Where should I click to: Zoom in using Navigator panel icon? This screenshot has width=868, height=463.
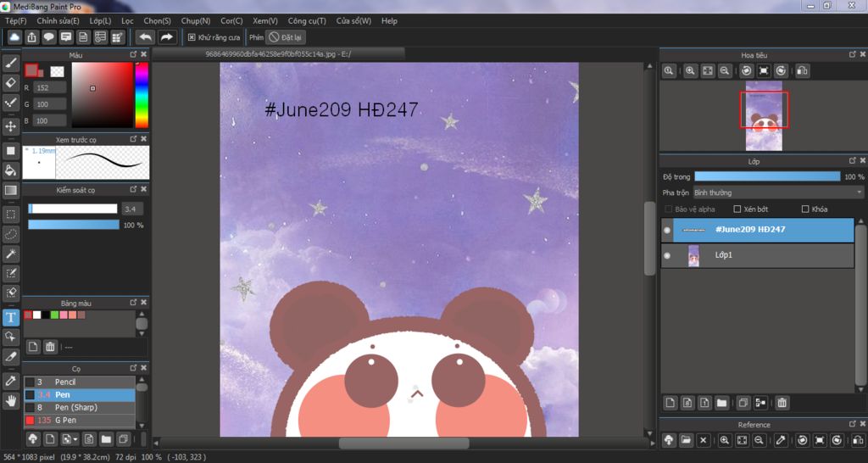pyautogui.click(x=690, y=71)
